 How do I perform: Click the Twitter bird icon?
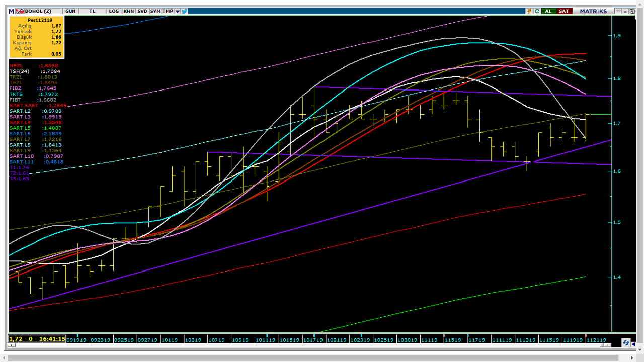pos(184,11)
